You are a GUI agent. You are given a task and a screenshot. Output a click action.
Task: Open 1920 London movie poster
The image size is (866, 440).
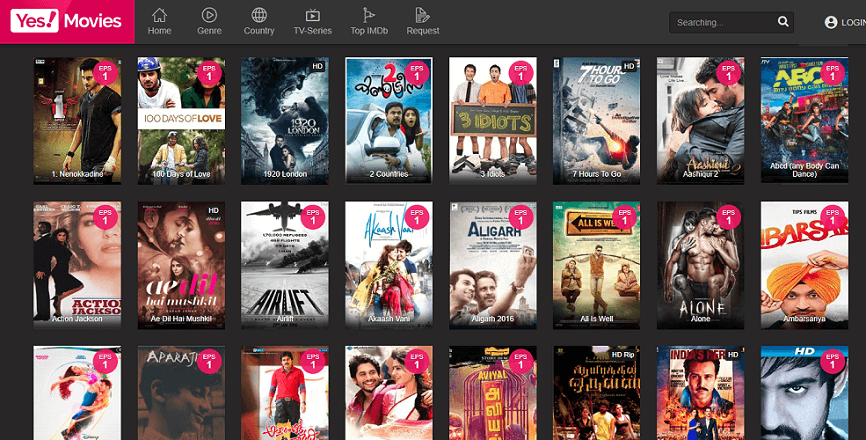pyautogui.click(x=285, y=120)
